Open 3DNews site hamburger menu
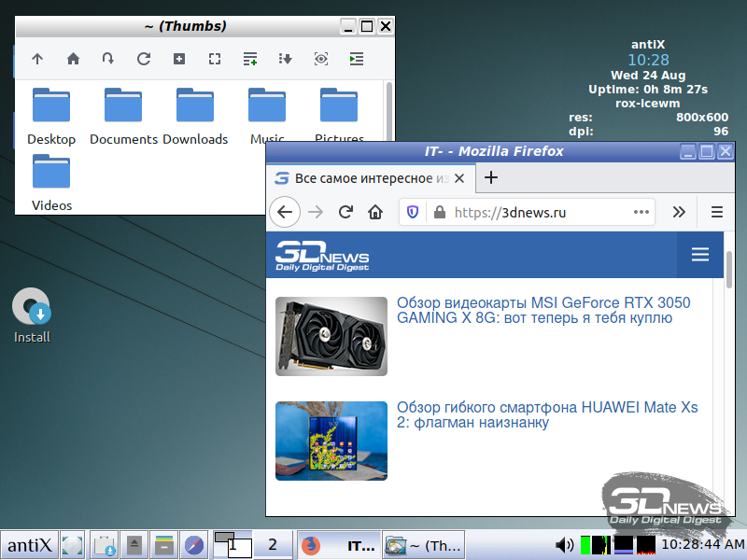747x560 pixels. (699, 254)
